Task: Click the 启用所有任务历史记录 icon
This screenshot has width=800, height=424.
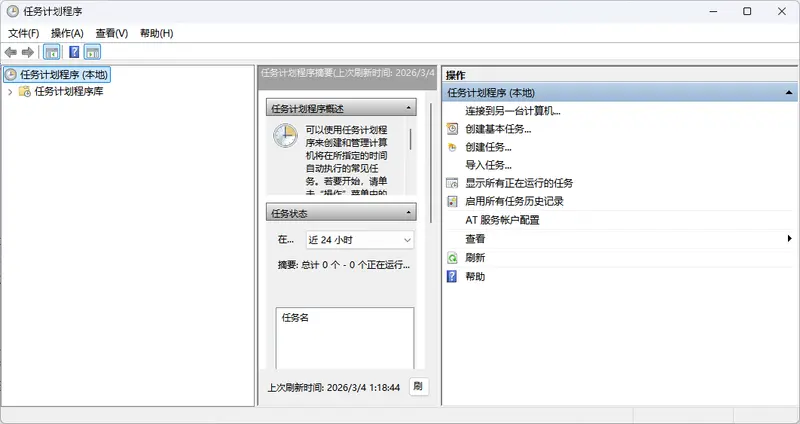Action: coord(453,202)
